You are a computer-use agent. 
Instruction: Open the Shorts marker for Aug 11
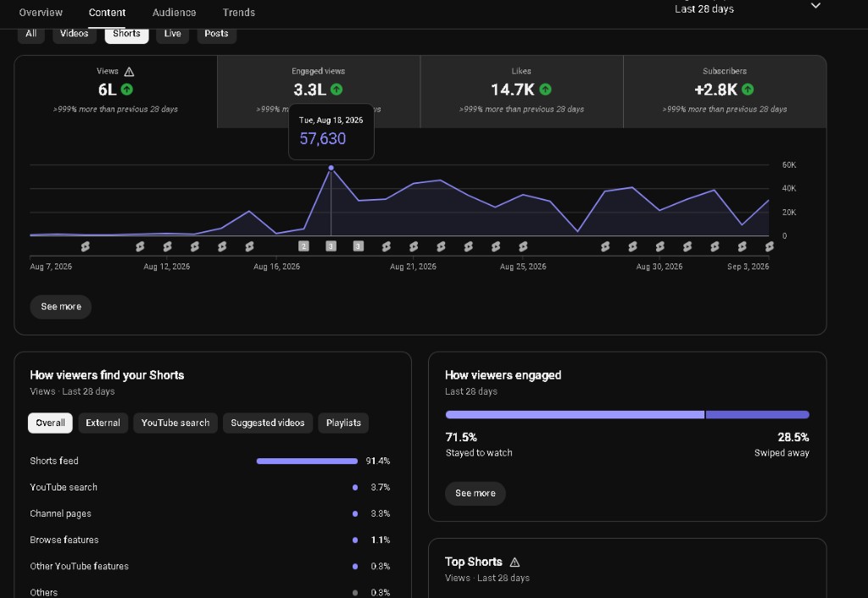coord(140,246)
